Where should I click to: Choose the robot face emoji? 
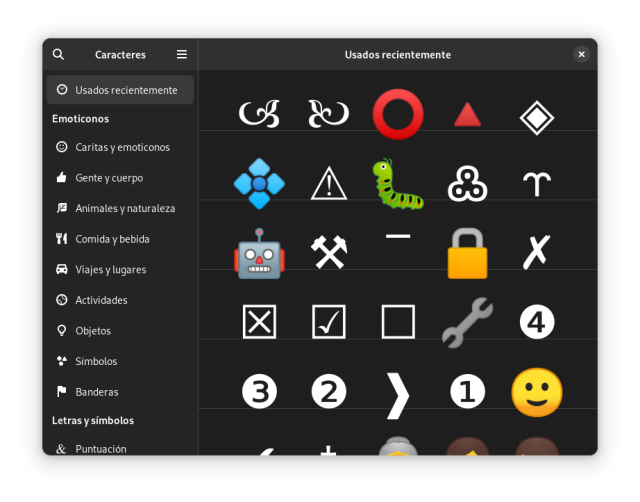pyautogui.click(x=259, y=252)
